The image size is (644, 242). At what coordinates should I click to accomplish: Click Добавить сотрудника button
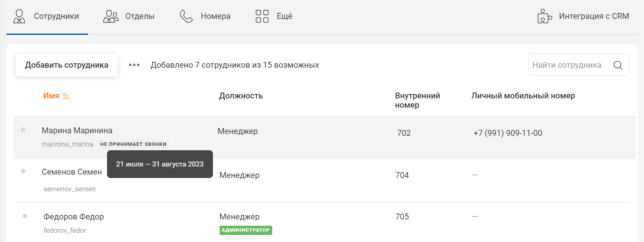pyautogui.click(x=67, y=65)
